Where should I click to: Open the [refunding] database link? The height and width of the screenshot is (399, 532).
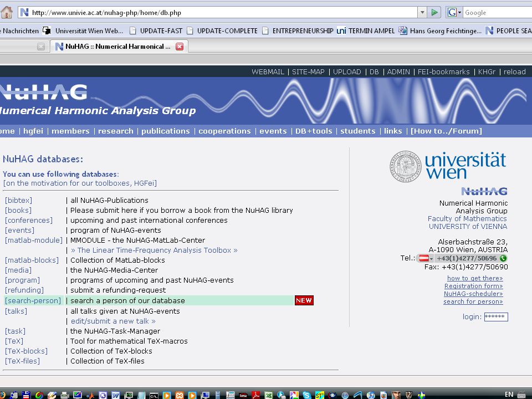[24, 290]
